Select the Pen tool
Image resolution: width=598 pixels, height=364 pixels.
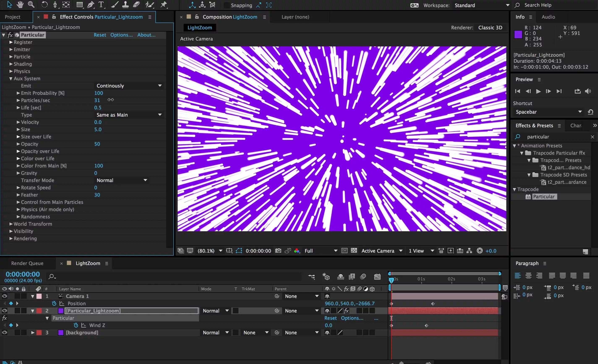click(90, 4)
